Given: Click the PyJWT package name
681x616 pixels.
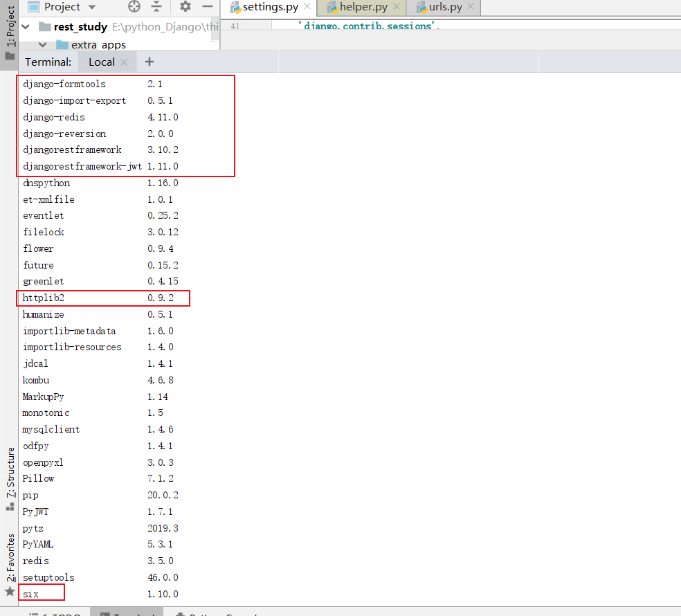Looking at the screenshot, I should tap(35, 511).
